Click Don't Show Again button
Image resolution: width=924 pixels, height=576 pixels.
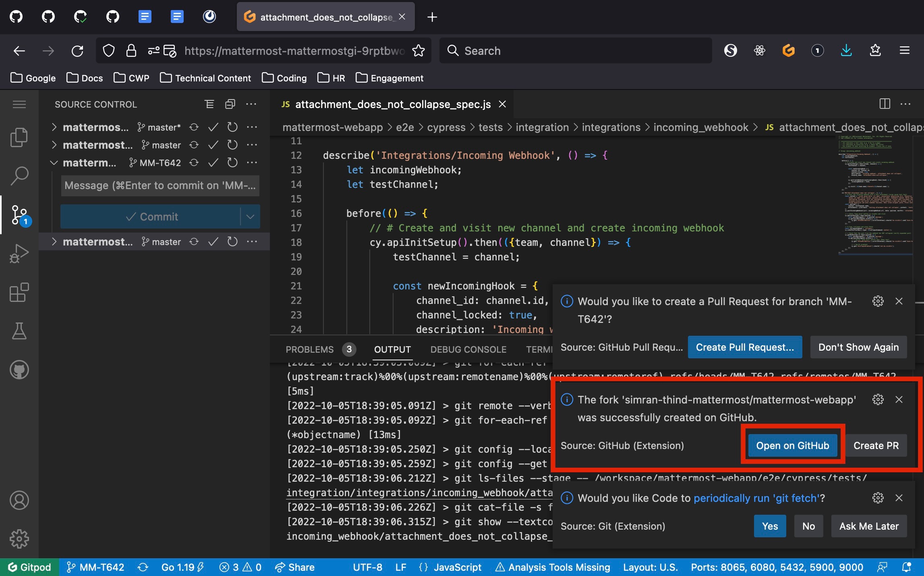858,347
